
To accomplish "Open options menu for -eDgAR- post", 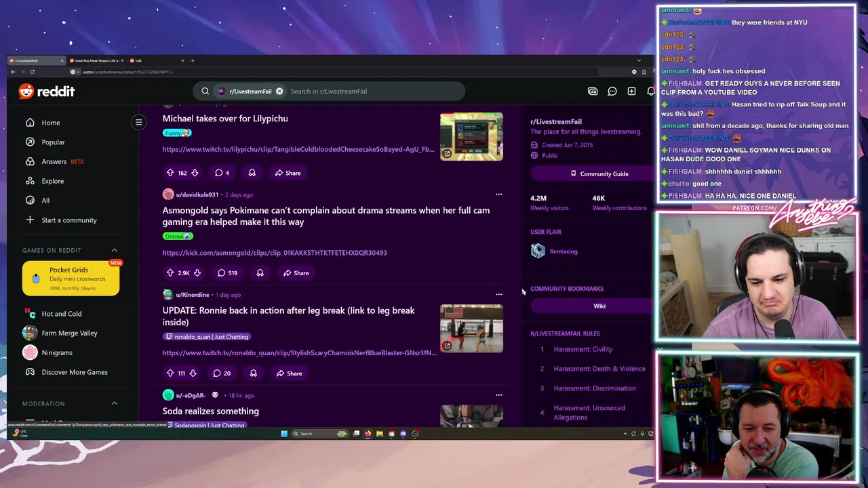I will pyautogui.click(x=498, y=395).
